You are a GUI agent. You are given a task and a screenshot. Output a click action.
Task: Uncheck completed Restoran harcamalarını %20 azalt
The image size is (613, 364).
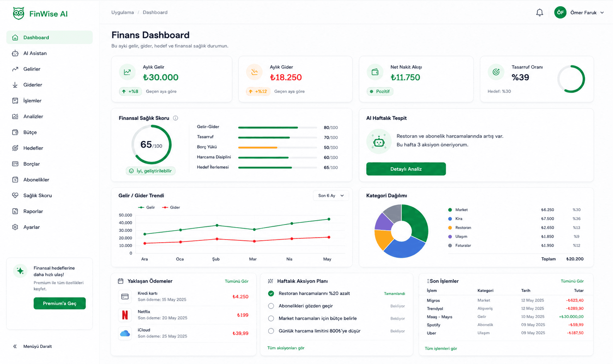click(271, 294)
